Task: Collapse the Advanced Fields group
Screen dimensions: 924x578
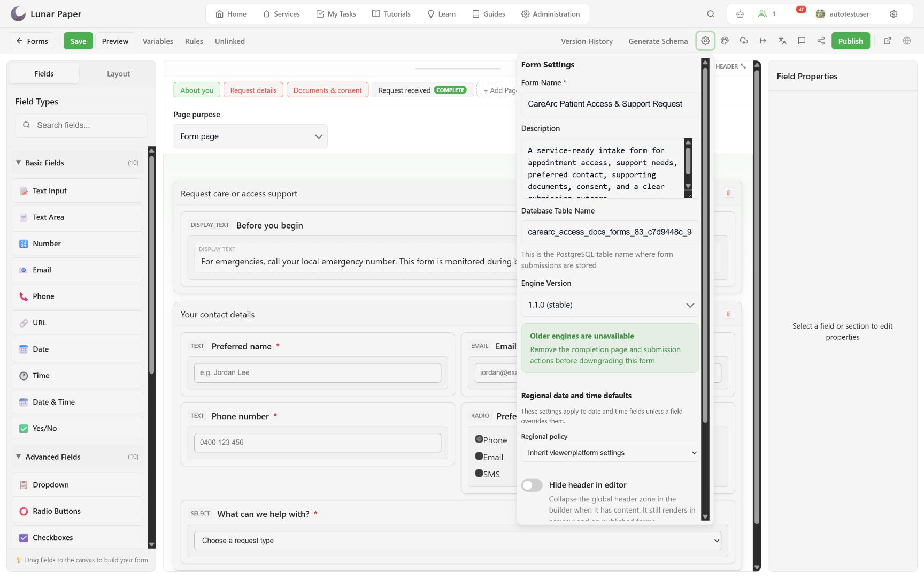Action: tap(78, 457)
